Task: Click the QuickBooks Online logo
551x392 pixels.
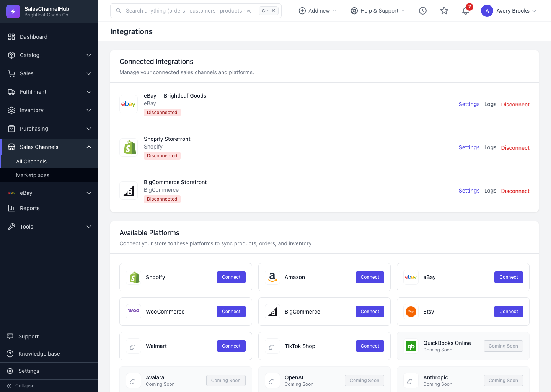Action: pyautogui.click(x=411, y=346)
